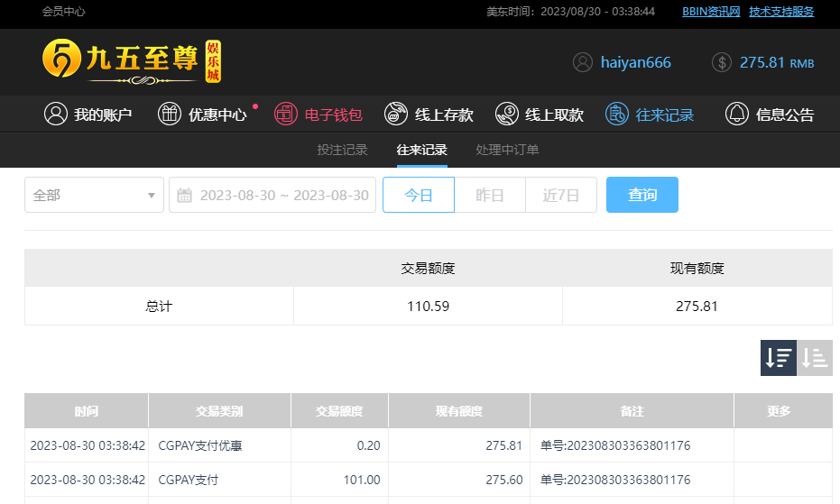This screenshot has width=840, height=504.
Task: Open the date range picker field
Action: pyautogui.click(x=272, y=195)
